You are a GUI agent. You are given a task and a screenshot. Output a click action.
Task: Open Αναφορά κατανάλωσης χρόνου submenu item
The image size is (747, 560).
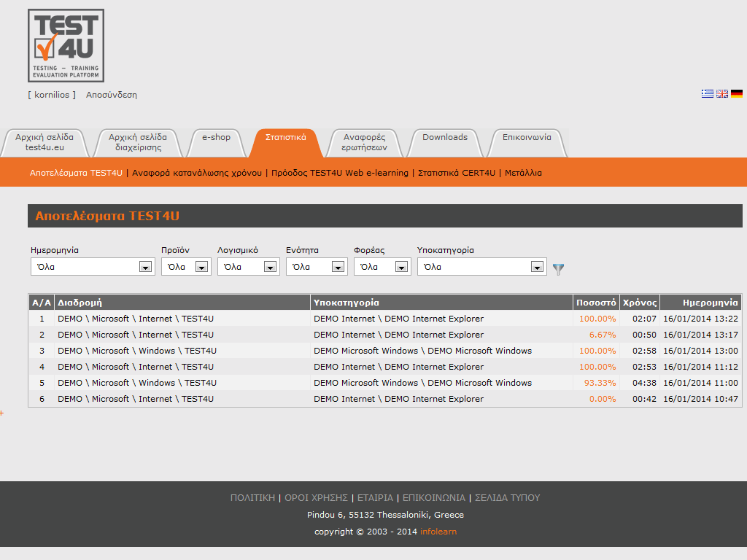click(197, 173)
